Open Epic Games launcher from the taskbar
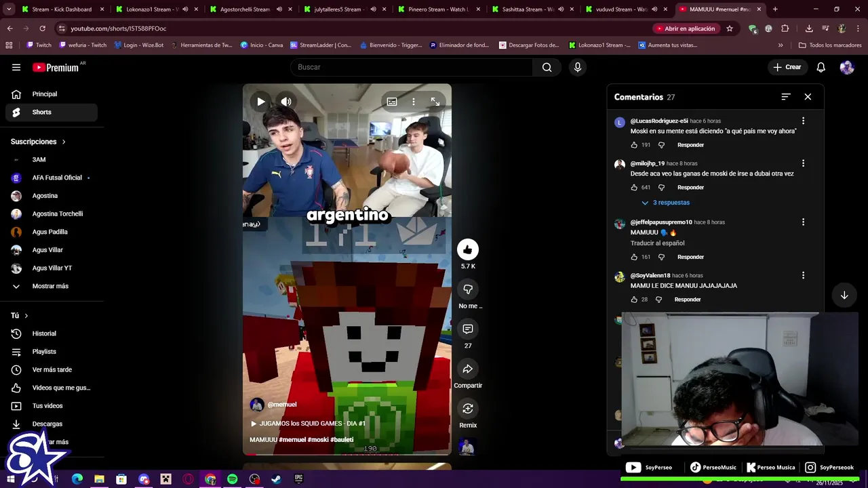The height and width of the screenshot is (488, 868). [298, 479]
